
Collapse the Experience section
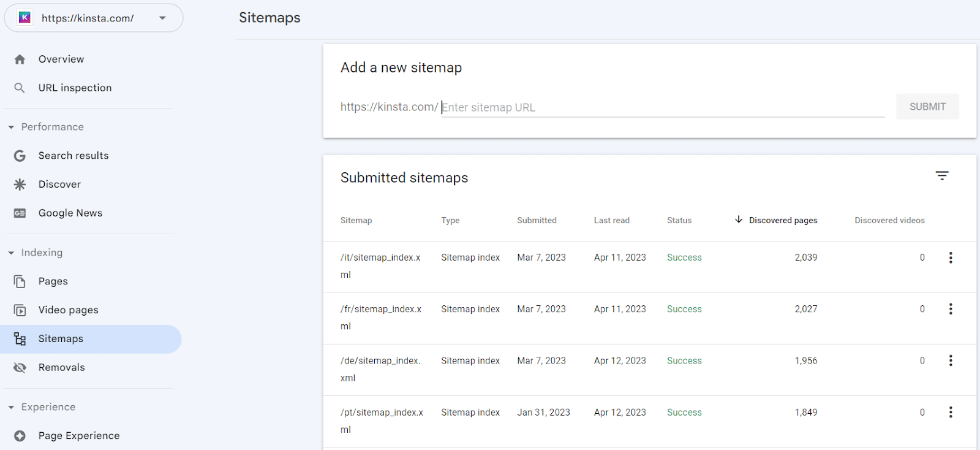11,407
